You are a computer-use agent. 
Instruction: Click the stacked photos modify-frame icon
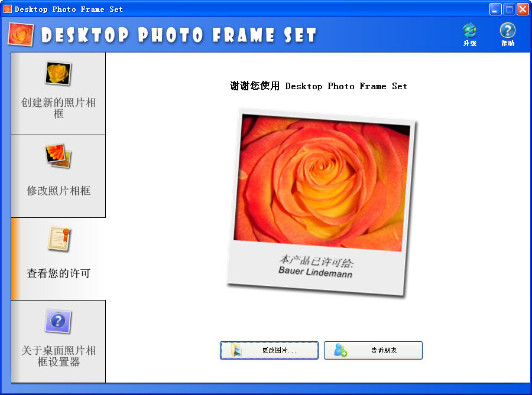(59, 156)
